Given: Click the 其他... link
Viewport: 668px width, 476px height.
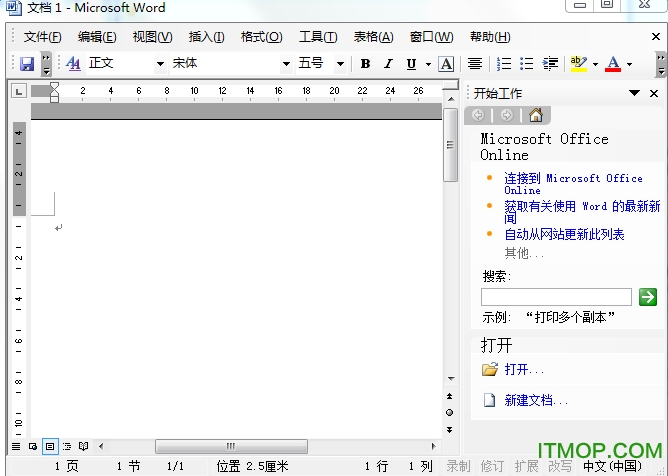Looking at the screenshot, I should (524, 254).
